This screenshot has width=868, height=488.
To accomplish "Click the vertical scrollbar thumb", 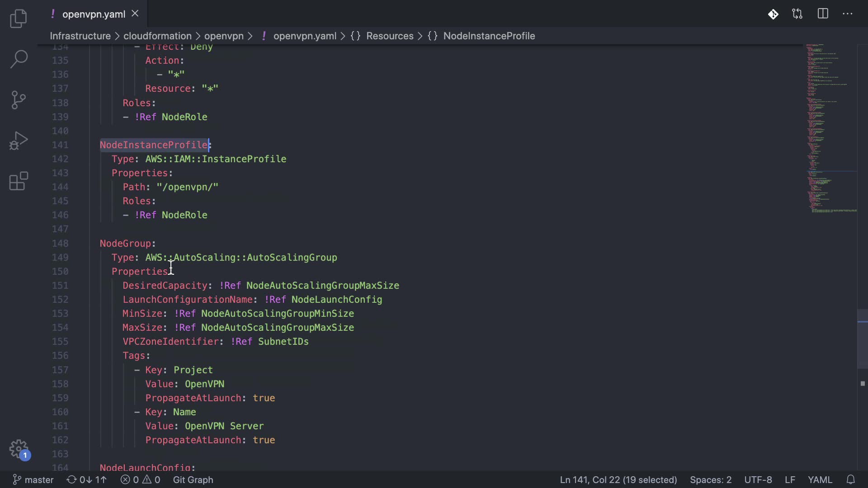I will 862,339.
